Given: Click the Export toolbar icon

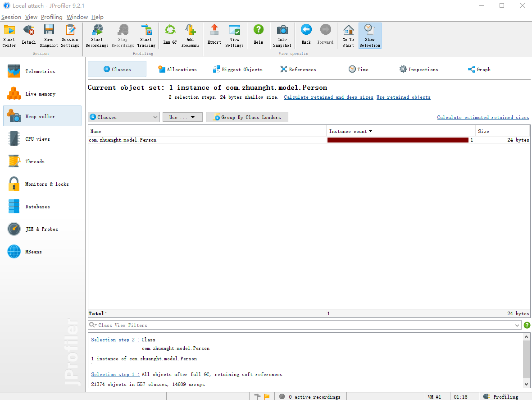Looking at the screenshot, I should point(214,35).
